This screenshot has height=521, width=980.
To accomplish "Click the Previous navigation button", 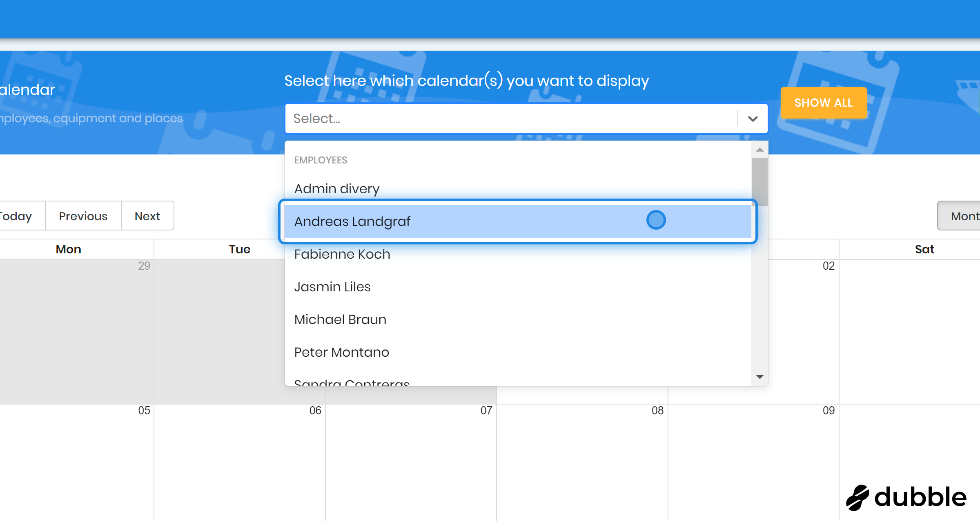I will click(x=83, y=216).
